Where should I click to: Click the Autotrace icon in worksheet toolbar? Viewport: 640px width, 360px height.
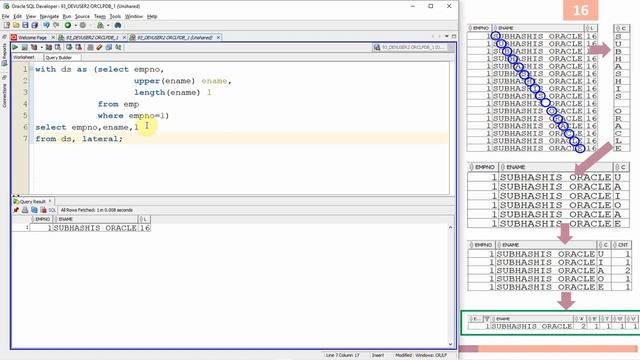[49, 47]
